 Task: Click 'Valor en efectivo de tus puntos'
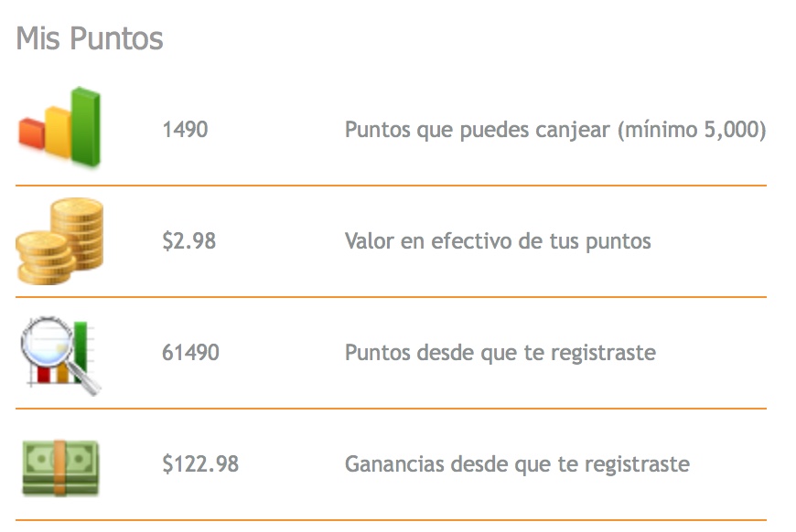coord(498,241)
